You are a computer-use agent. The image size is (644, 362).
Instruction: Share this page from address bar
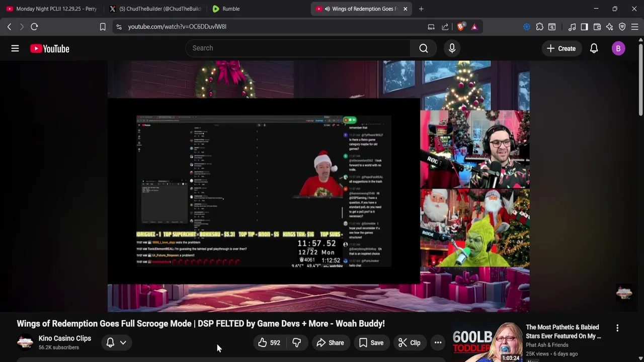coord(445,27)
